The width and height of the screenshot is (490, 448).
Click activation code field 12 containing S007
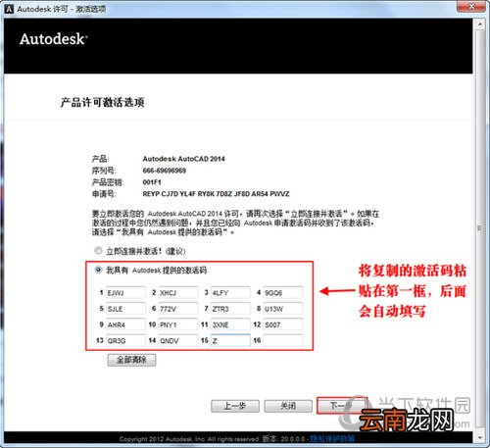[283, 324]
